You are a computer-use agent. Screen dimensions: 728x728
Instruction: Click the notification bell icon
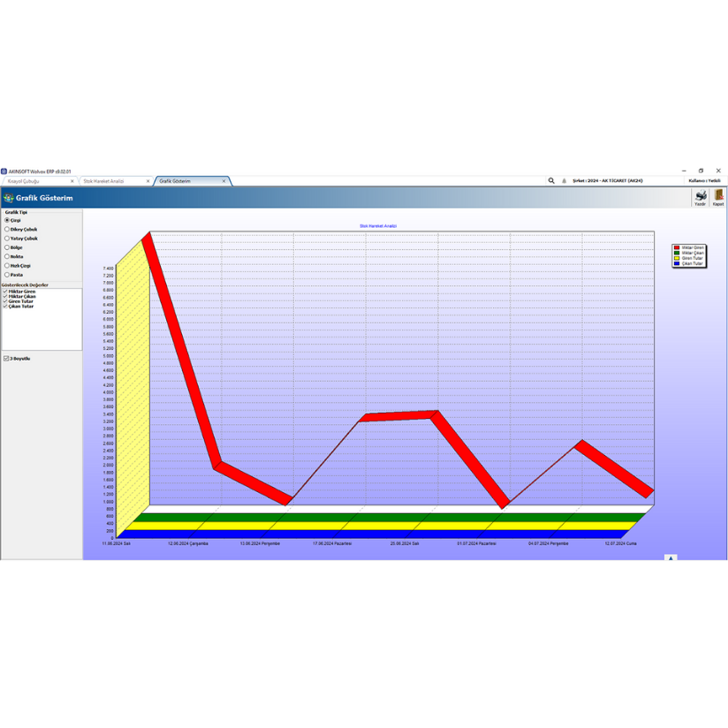(x=565, y=181)
